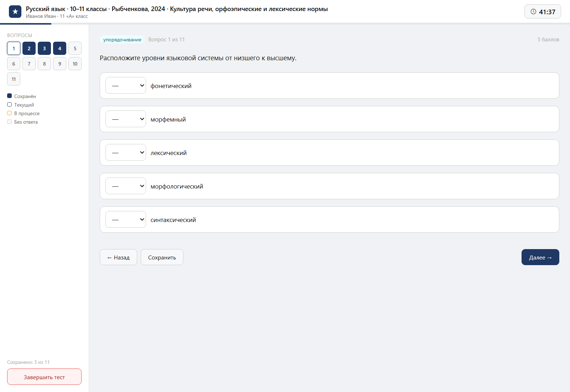Click the Текущий legend entry
The height and width of the screenshot is (392, 570).
[x=21, y=105]
